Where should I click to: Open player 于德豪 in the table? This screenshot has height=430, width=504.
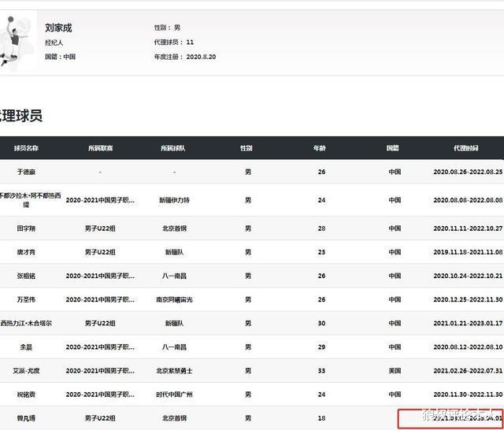pyautogui.click(x=26, y=172)
